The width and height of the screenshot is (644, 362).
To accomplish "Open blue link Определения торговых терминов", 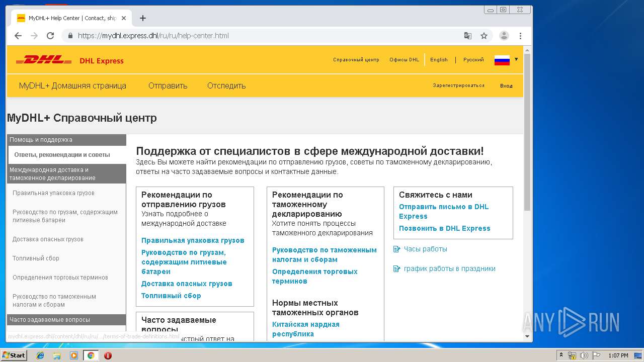I will point(315,277).
